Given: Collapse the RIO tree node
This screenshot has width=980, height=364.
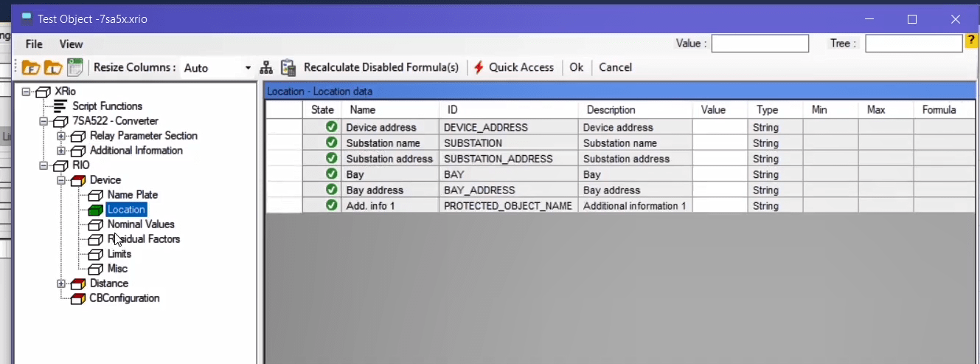Looking at the screenshot, I should point(44,165).
